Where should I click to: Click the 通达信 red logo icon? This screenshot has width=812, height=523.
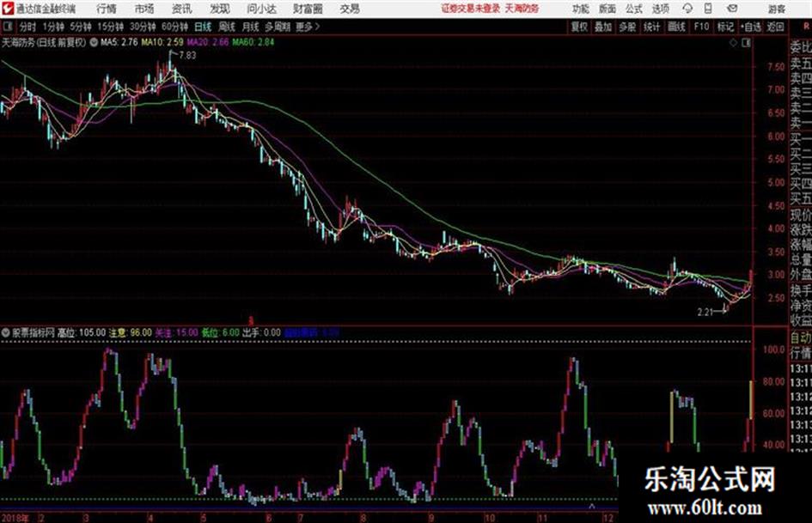8,9
